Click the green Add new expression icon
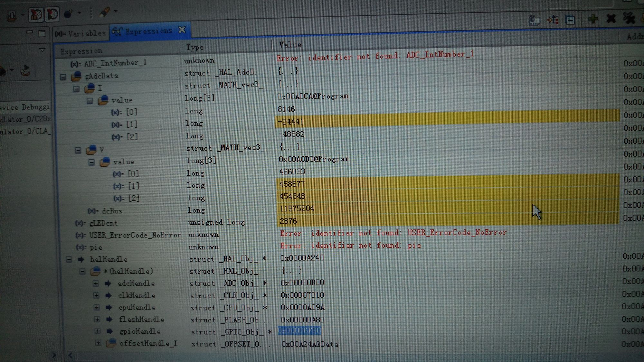This screenshot has height=362, width=644. tap(593, 19)
